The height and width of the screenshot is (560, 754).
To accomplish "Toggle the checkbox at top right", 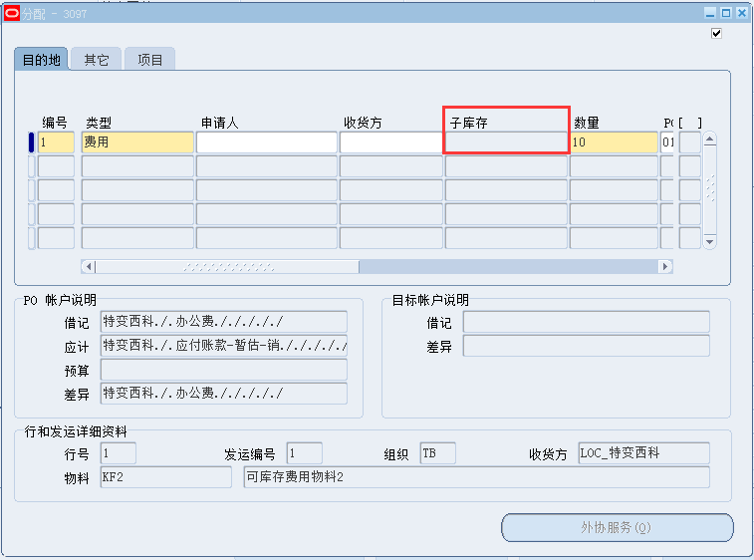I will pyautogui.click(x=716, y=33).
